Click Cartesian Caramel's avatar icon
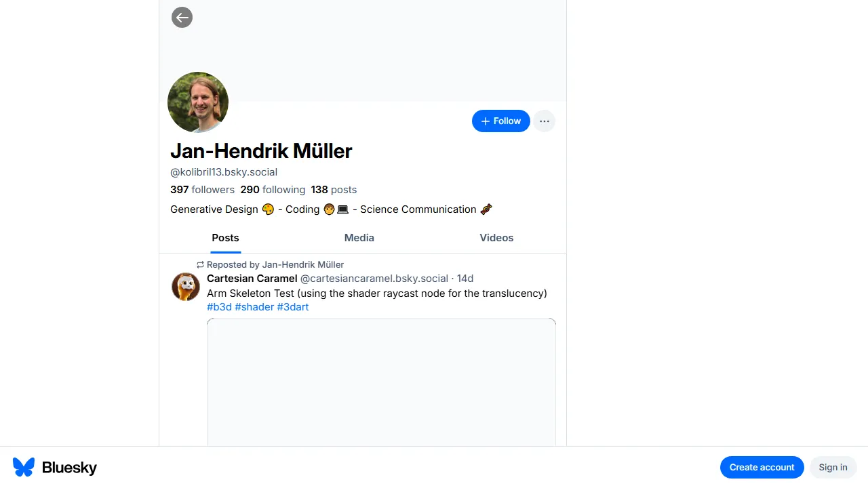This screenshot has width=868, height=488. point(186,287)
